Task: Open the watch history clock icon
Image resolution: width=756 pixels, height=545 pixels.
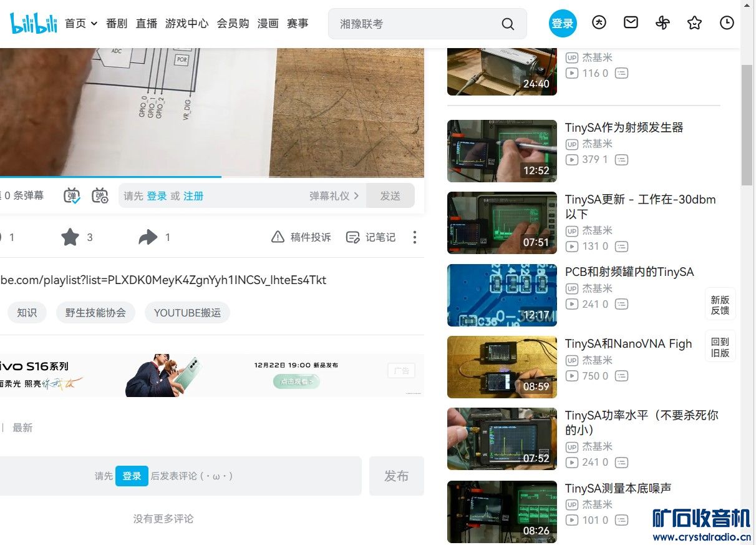Action: click(x=727, y=23)
